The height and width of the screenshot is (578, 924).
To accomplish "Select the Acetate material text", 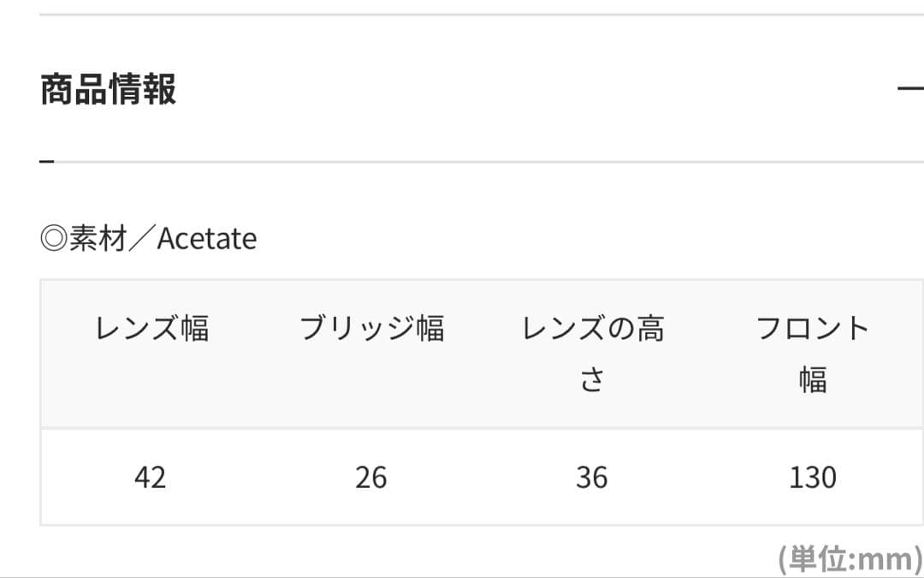I will pyautogui.click(x=207, y=239).
